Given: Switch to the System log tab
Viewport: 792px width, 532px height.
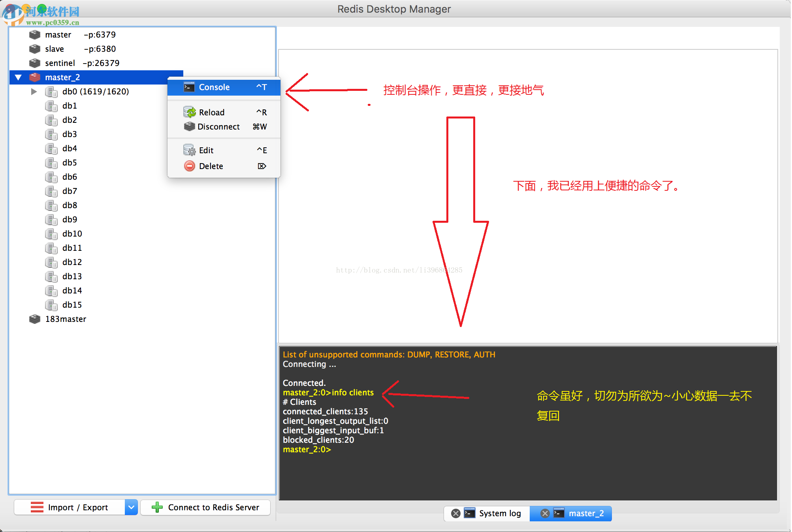Looking at the screenshot, I should (x=500, y=513).
